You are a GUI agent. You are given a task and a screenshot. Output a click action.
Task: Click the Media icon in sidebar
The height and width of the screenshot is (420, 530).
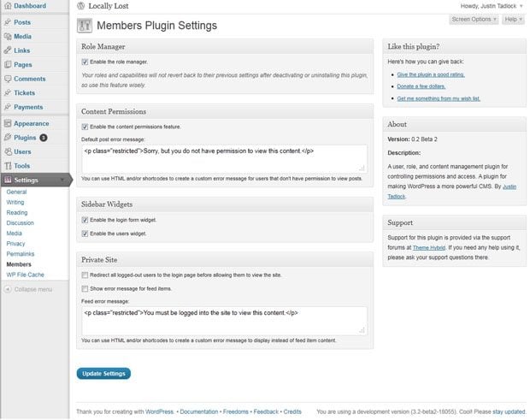(x=7, y=37)
